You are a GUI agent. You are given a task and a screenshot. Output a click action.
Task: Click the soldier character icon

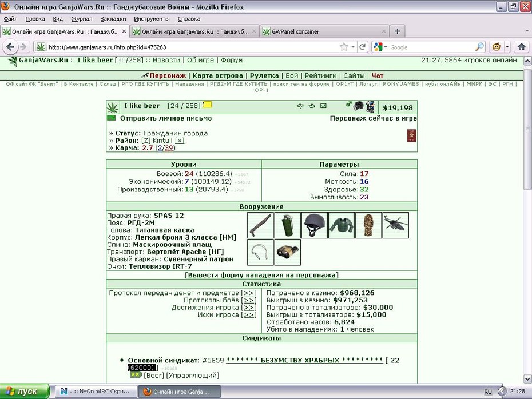371,107
